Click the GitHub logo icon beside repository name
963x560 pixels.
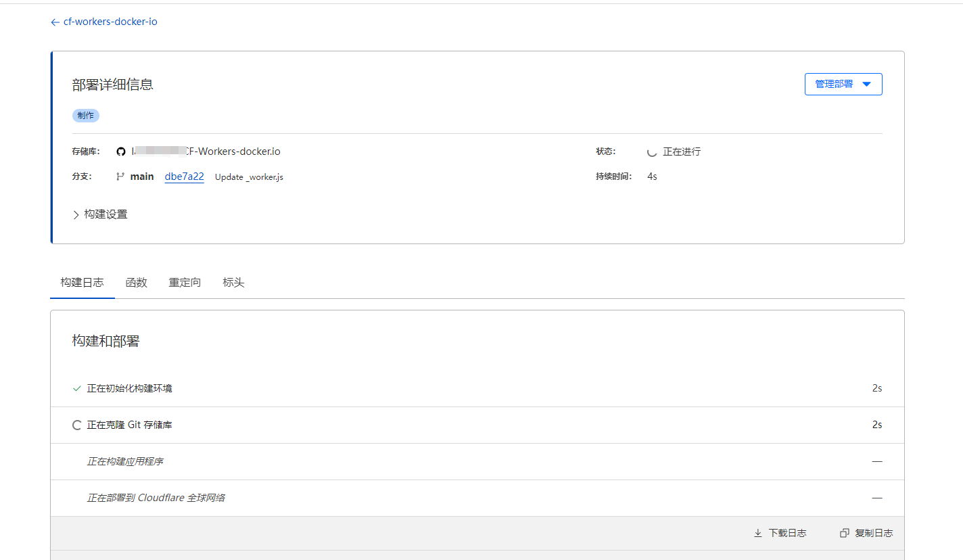(121, 151)
